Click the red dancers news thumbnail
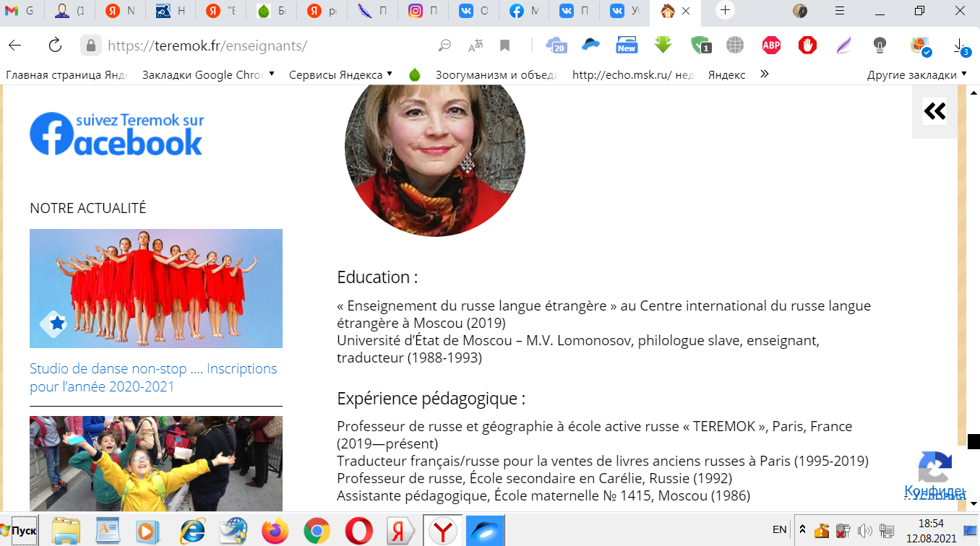Image resolution: width=980 pixels, height=546 pixels. 156,288
